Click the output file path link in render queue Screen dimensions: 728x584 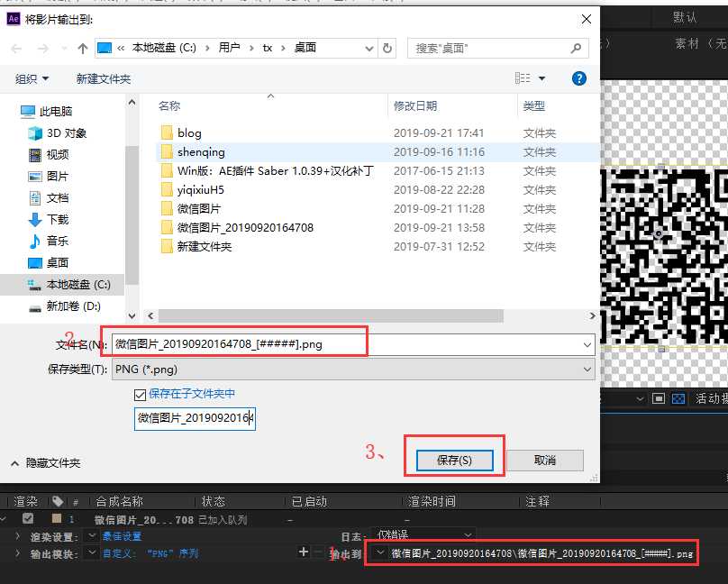541,552
